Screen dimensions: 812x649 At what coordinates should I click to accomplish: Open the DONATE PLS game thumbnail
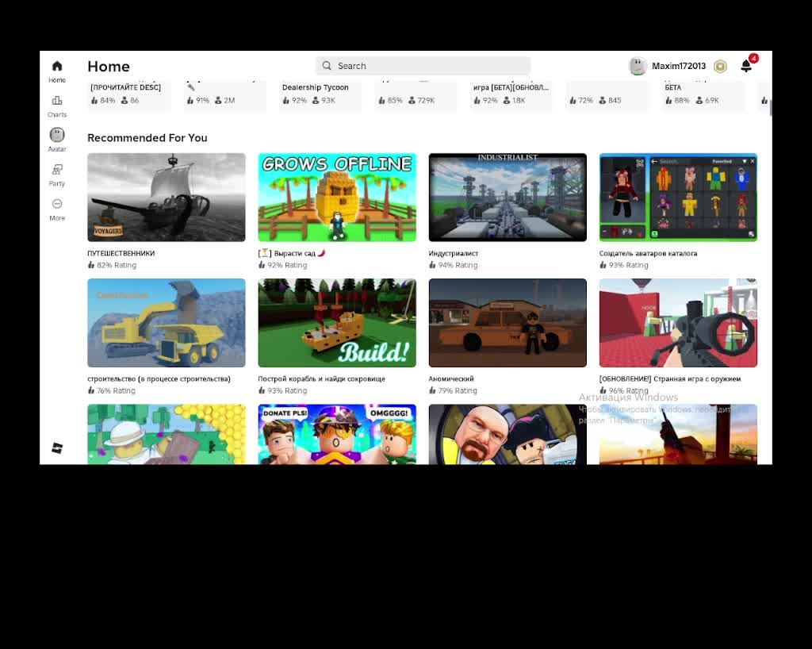337,434
